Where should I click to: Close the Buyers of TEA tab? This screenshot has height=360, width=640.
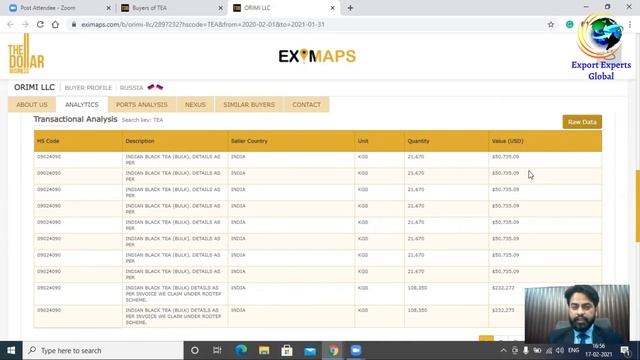(220, 8)
